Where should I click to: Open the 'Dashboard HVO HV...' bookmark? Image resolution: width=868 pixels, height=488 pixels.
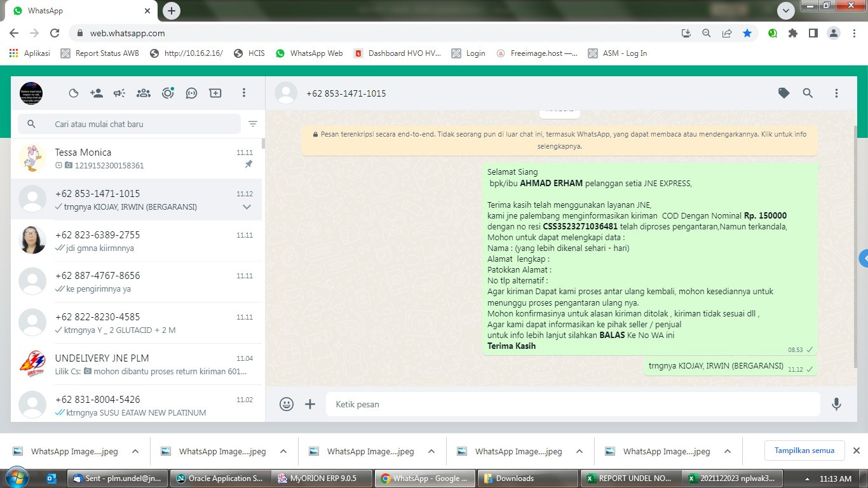(x=397, y=53)
